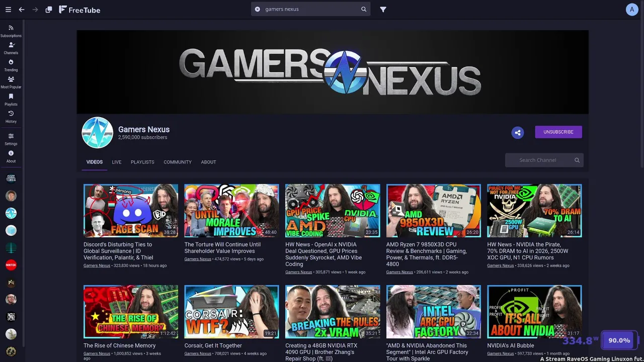Open search filters funnel icon
Image resolution: width=644 pixels, height=362 pixels.
(383, 9)
